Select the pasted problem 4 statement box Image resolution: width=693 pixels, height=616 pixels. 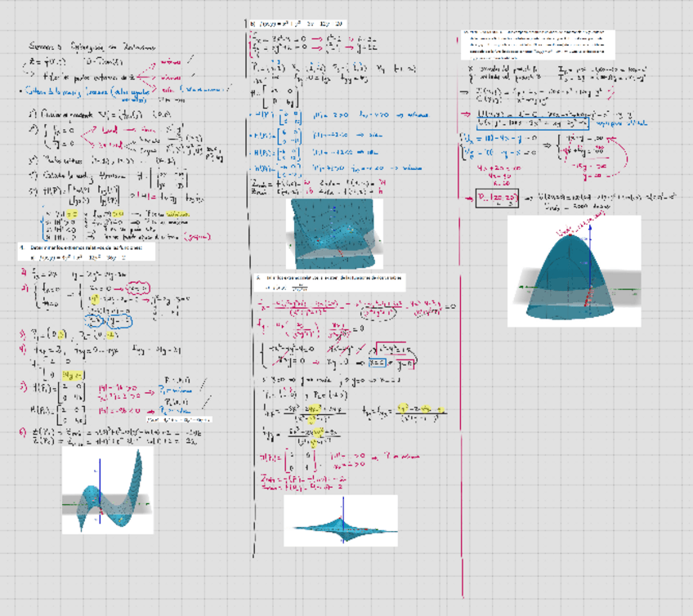click(x=87, y=252)
